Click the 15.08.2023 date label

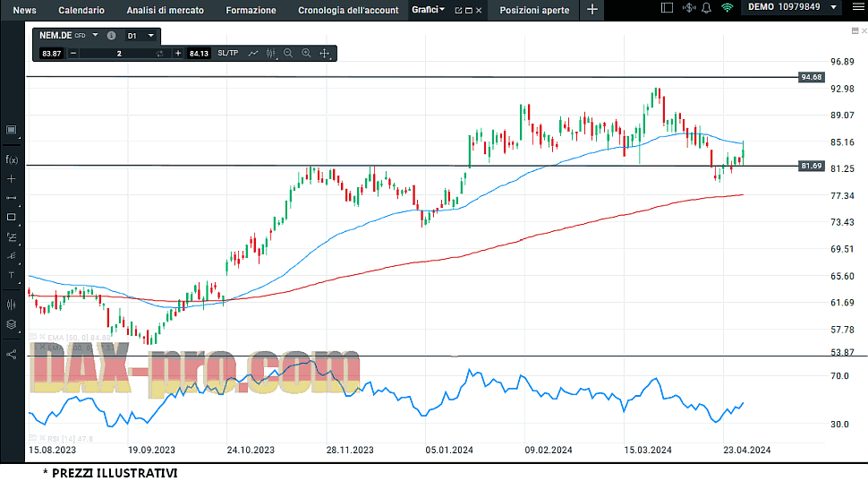[x=52, y=450]
